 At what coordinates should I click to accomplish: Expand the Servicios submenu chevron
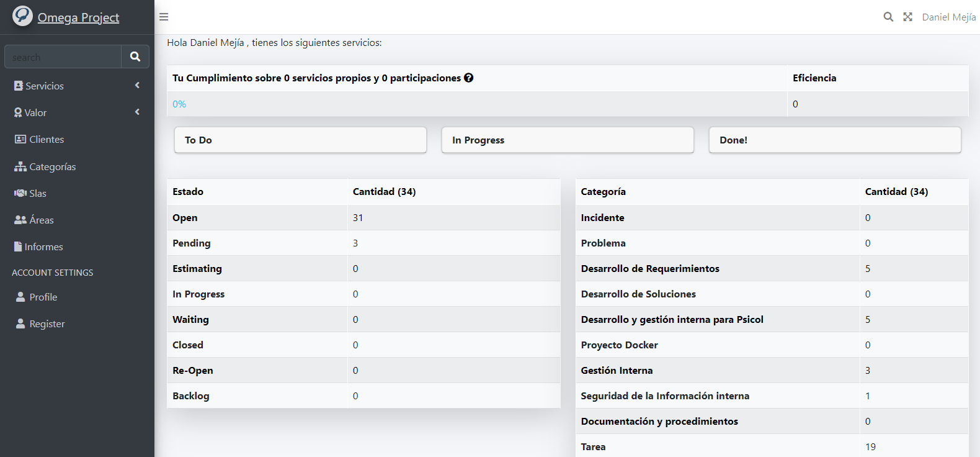point(137,86)
